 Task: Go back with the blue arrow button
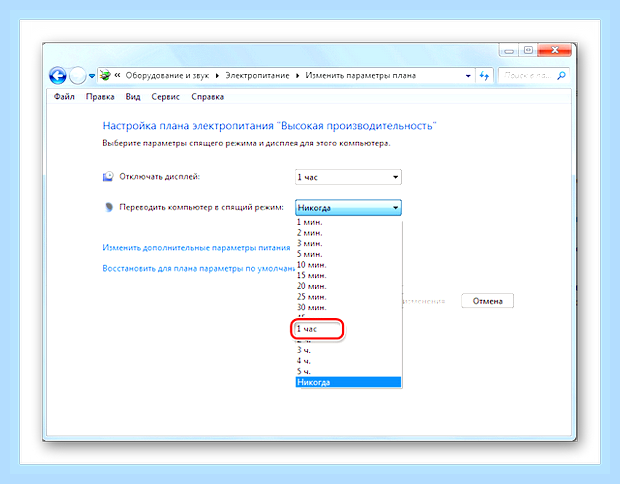pyautogui.click(x=58, y=75)
